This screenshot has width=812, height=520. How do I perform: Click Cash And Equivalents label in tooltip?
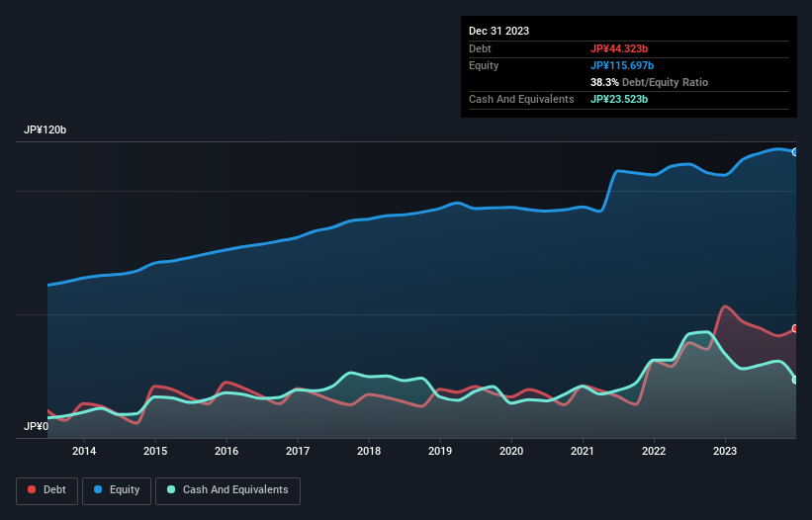[x=521, y=99]
